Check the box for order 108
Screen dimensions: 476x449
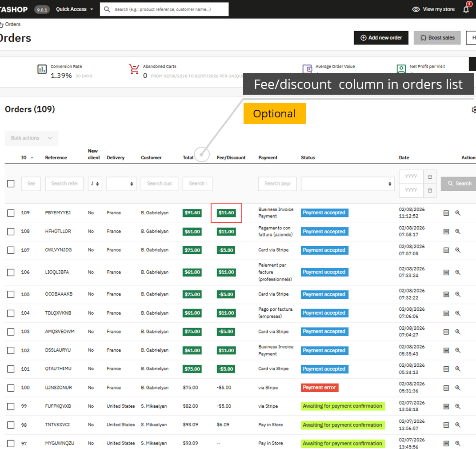pos(11,232)
